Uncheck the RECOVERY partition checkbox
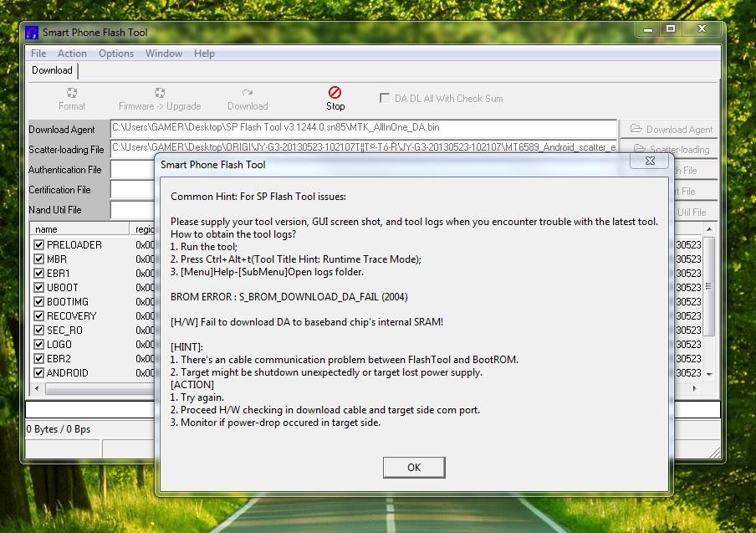 (x=39, y=316)
